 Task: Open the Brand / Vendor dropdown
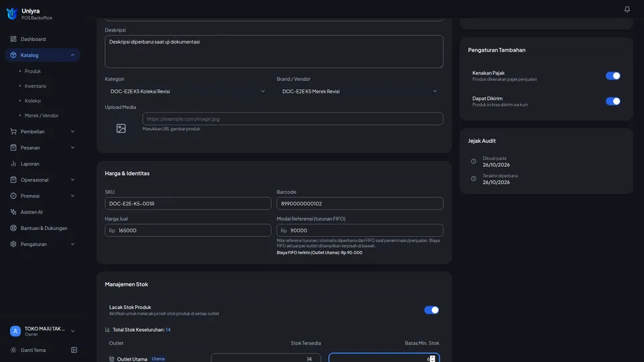[360, 92]
